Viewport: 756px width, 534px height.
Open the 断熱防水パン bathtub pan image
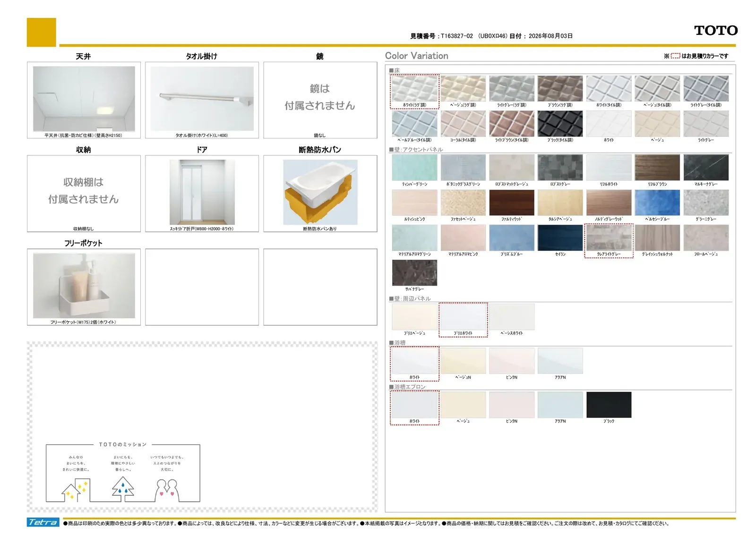(x=320, y=192)
